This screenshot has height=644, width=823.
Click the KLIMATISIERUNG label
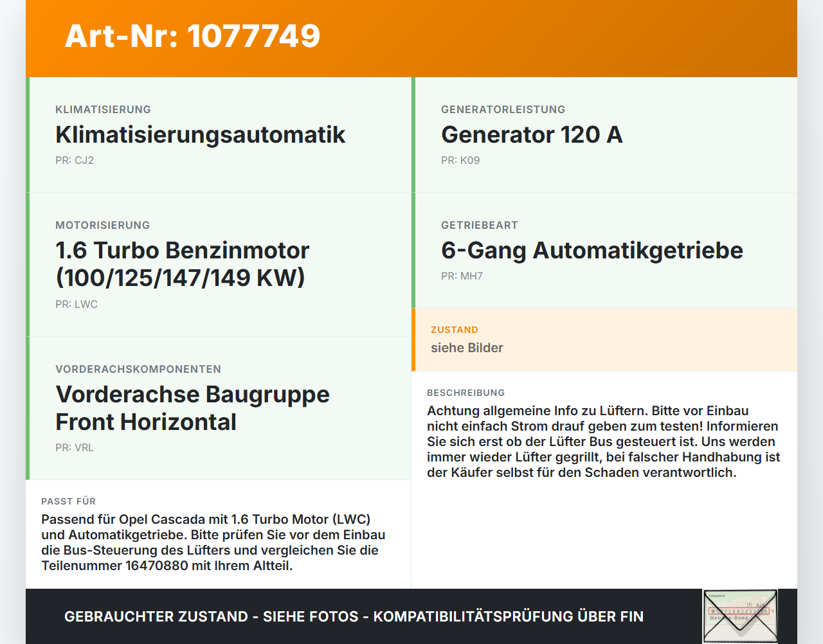coord(103,110)
